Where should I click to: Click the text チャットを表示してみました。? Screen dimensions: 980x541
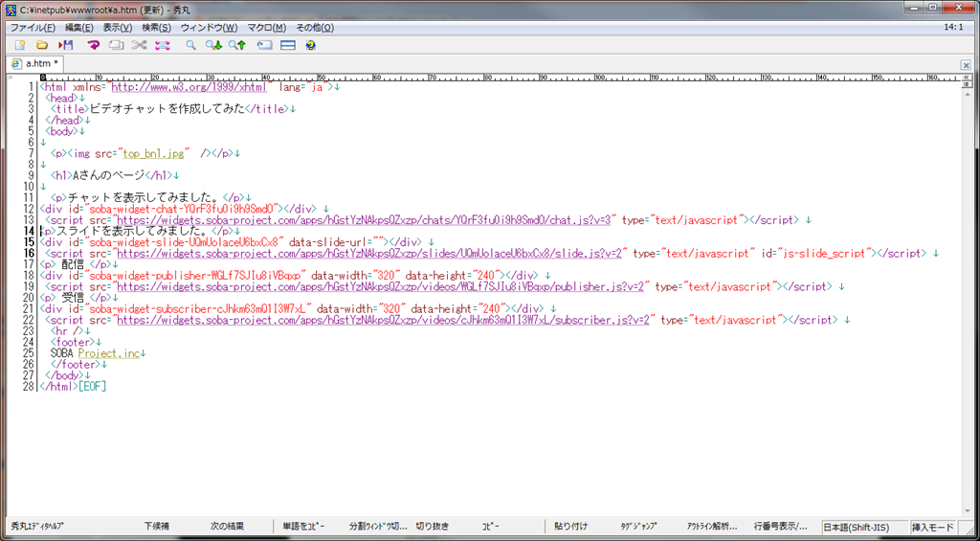click(145, 197)
